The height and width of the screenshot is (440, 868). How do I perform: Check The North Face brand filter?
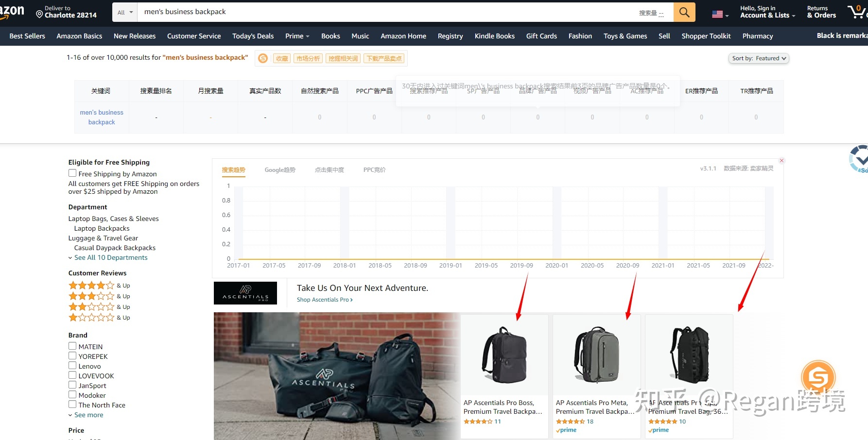pyautogui.click(x=72, y=404)
